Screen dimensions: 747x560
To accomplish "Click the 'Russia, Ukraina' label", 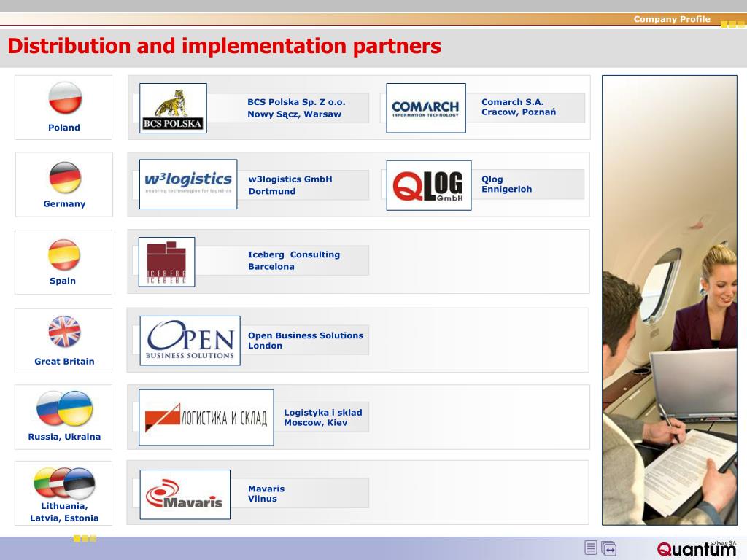I will pyautogui.click(x=64, y=437).
